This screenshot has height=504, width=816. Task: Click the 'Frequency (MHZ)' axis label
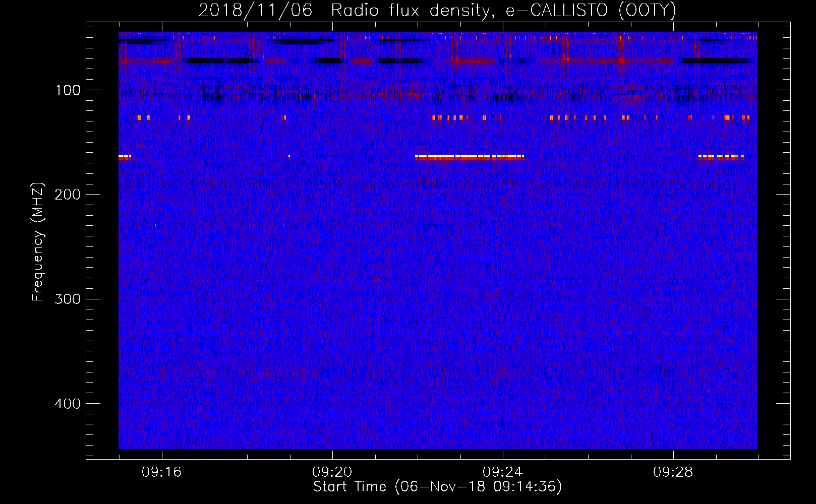(x=38, y=242)
